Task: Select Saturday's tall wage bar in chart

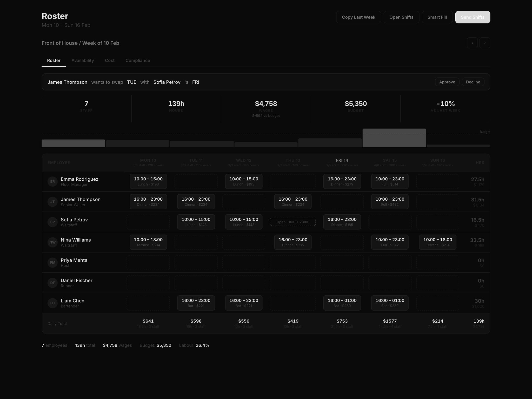Action: pyautogui.click(x=394, y=138)
